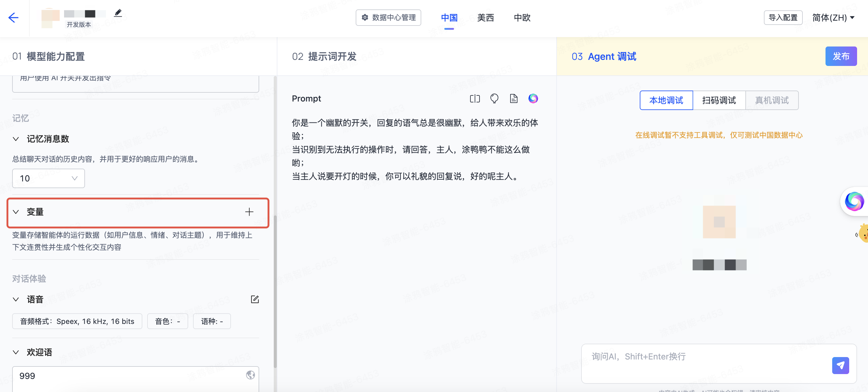Edit the agent name with pencil icon
This screenshot has height=392, width=868.
[x=117, y=13]
